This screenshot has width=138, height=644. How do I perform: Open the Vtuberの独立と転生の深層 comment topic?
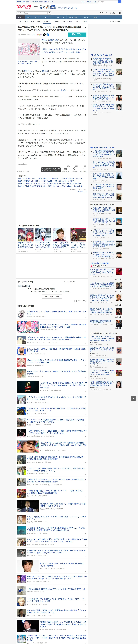(x=38, y=289)
